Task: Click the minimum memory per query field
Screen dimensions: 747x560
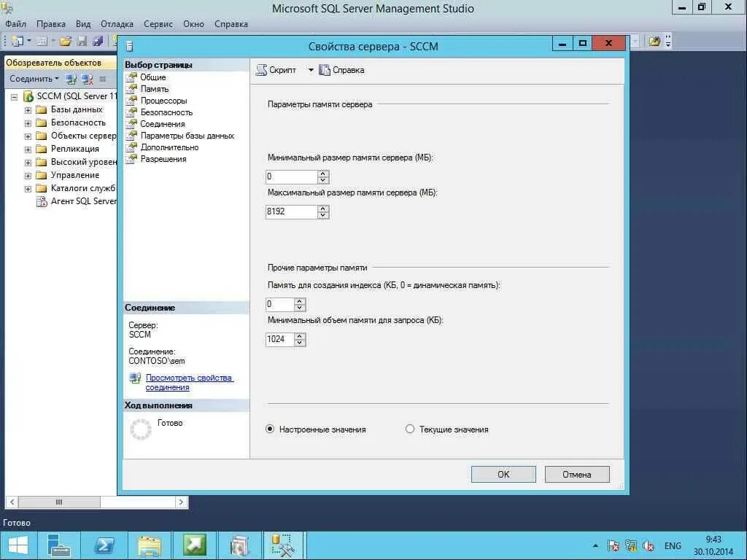Action: click(x=279, y=339)
